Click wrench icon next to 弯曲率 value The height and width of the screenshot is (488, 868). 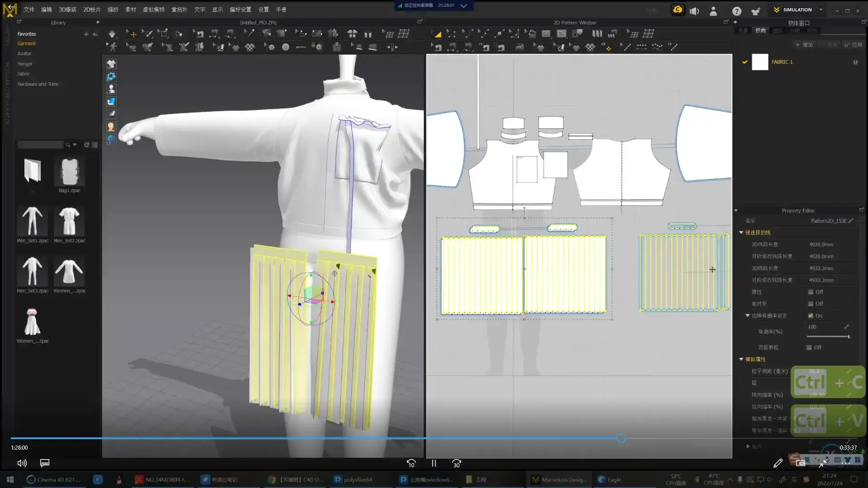pos(846,327)
